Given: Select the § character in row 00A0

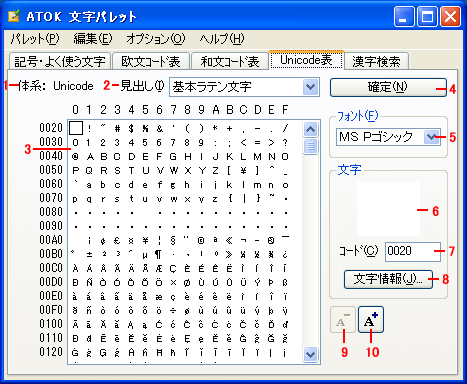Looking at the screenshot, I should (x=173, y=240).
